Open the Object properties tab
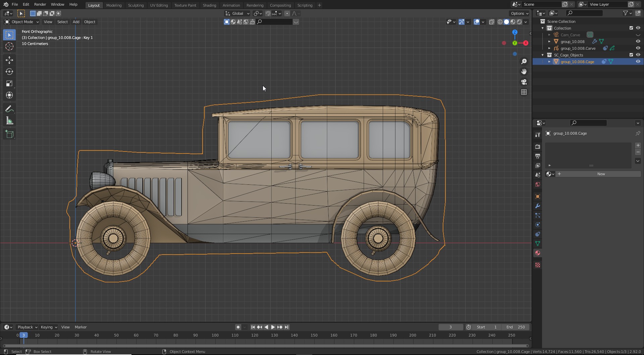 [538, 196]
